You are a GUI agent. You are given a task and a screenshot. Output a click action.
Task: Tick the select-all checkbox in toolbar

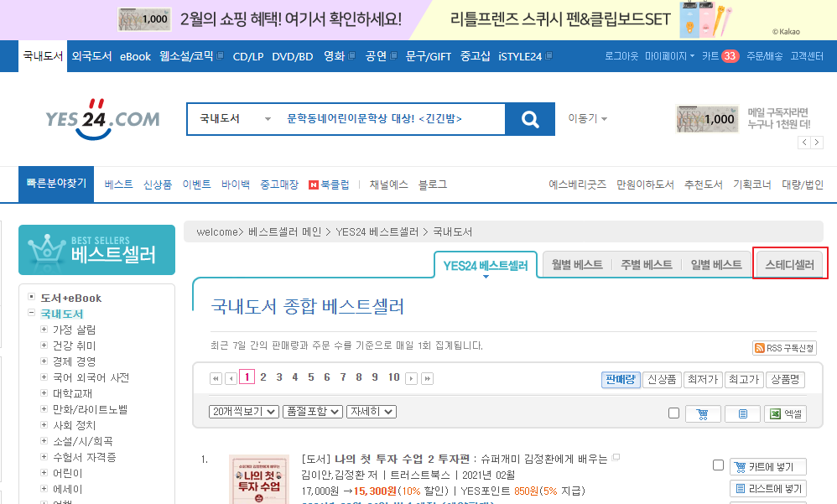[673, 413]
